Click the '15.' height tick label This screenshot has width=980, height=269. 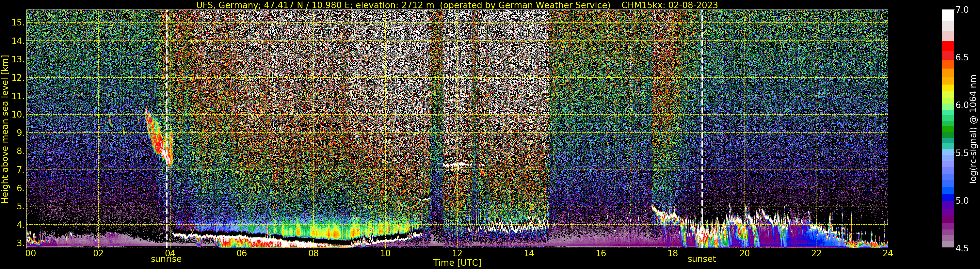click(x=18, y=23)
